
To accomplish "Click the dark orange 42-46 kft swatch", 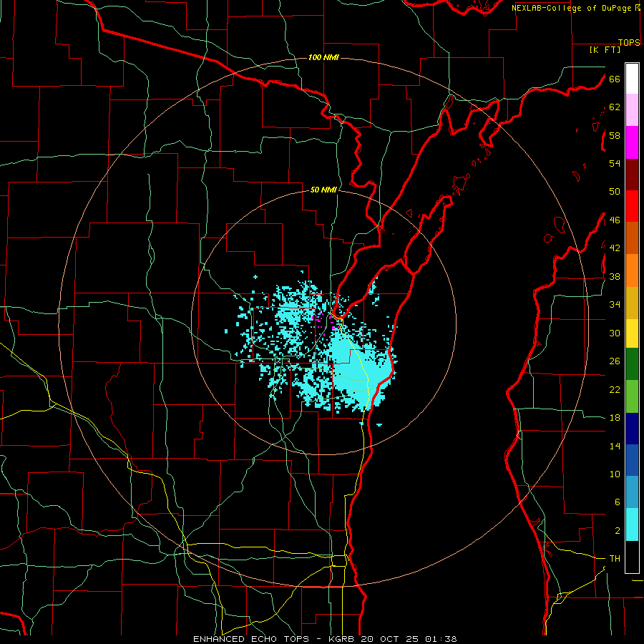I will pyautogui.click(x=632, y=238).
